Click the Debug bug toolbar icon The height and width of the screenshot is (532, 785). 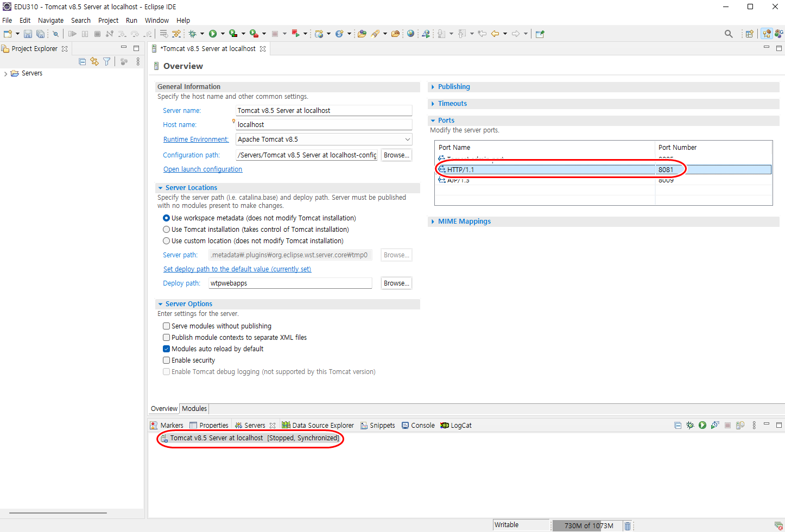click(192, 34)
